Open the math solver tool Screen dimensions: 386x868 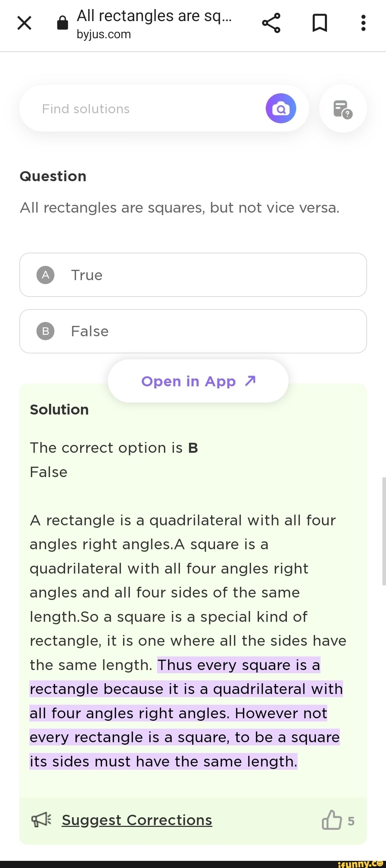point(342,108)
